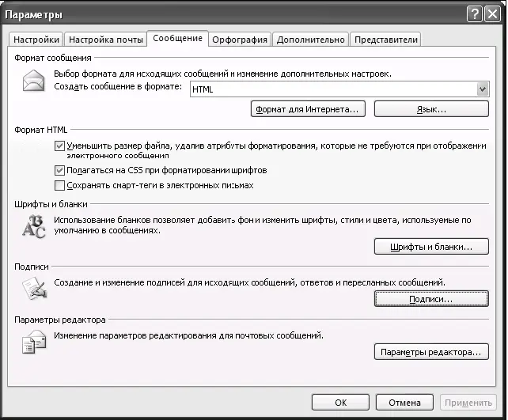
Task: Click the Параметры редактора button
Action: 431,352
